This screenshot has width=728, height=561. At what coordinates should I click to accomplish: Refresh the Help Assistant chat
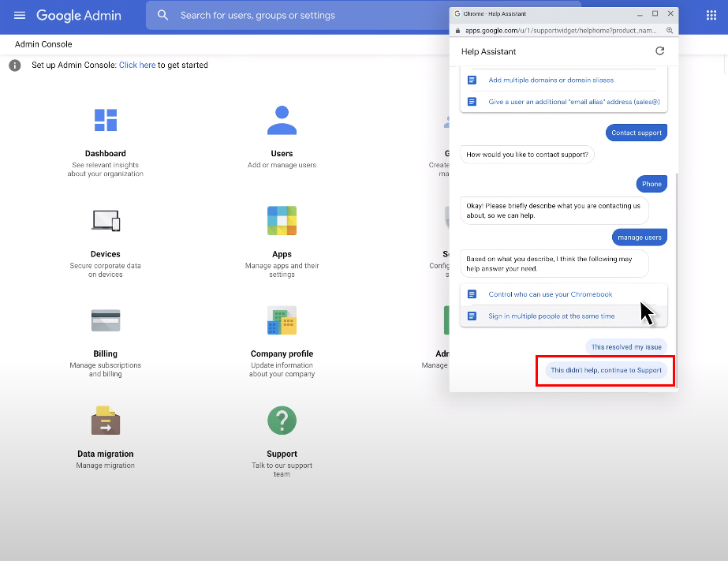(x=660, y=51)
